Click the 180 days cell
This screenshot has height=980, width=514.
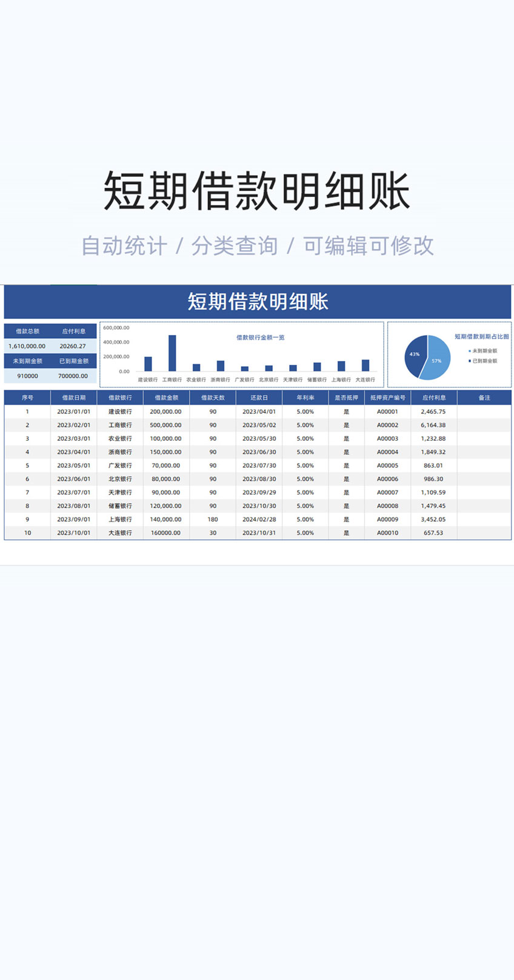(x=213, y=519)
